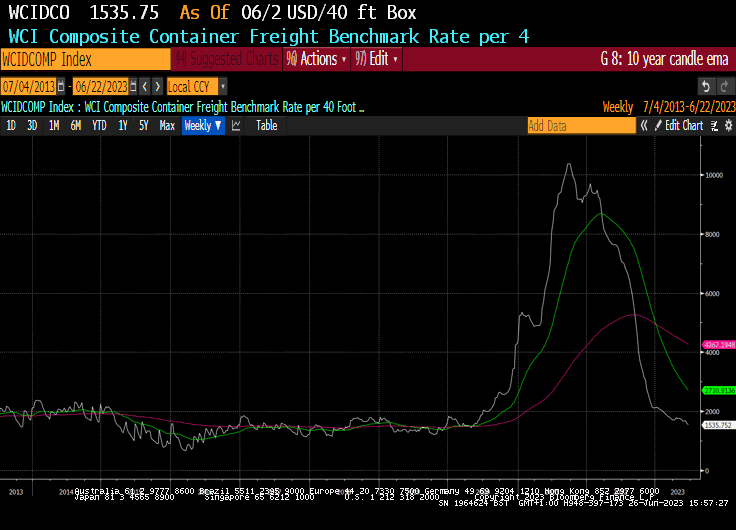Viewport: 736px width, 530px height.
Task: Switch chart type via line chart icon
Action: [x=236, y=125]
